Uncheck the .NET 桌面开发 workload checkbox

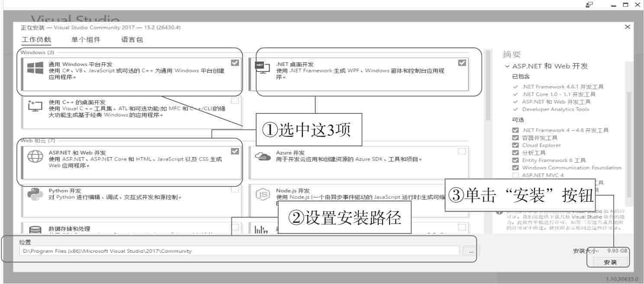tap(462, 63)
